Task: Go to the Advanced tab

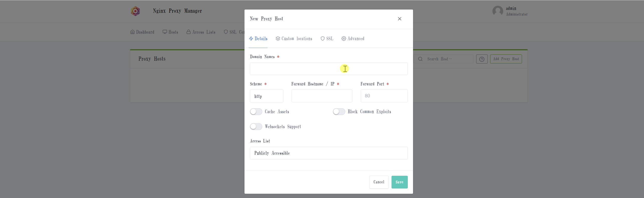Action: tap(353, 39)
